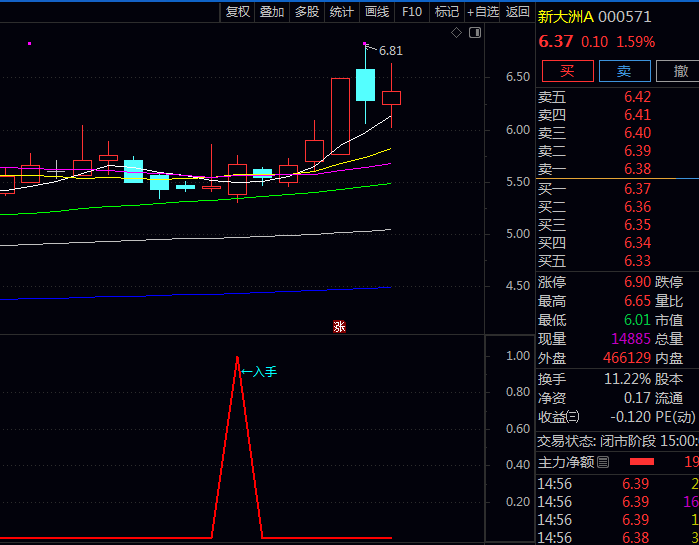699x545 pixels.
Task: Add stock via +自选 button
Action: point(482,12)
